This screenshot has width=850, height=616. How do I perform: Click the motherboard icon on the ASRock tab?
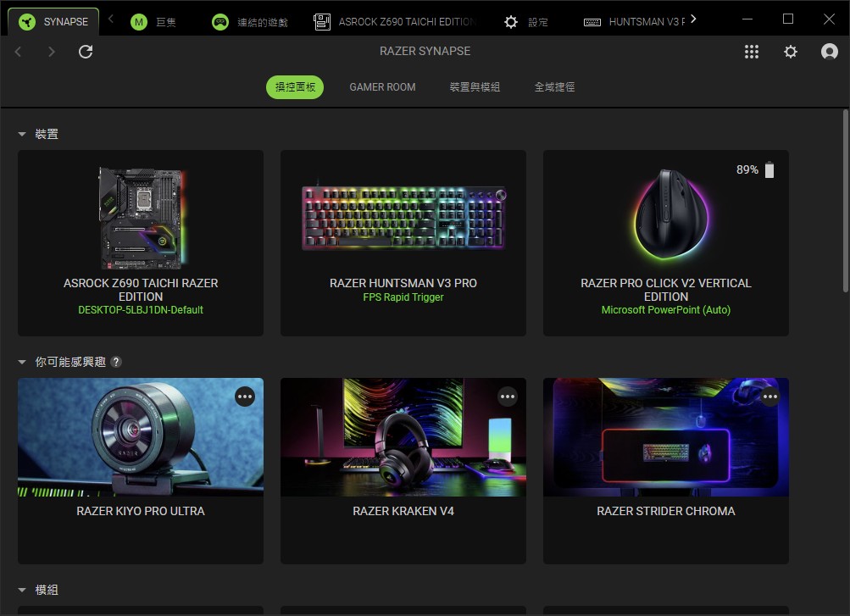point(322,22)
